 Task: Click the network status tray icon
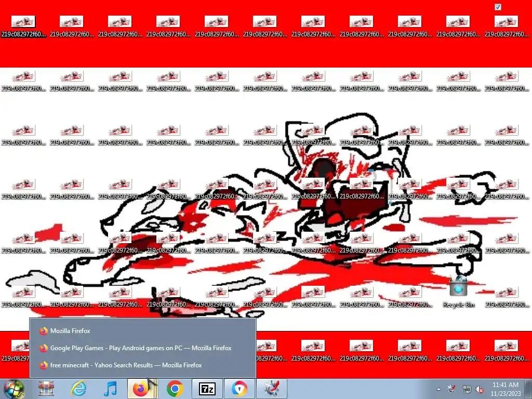coord(467,389)
